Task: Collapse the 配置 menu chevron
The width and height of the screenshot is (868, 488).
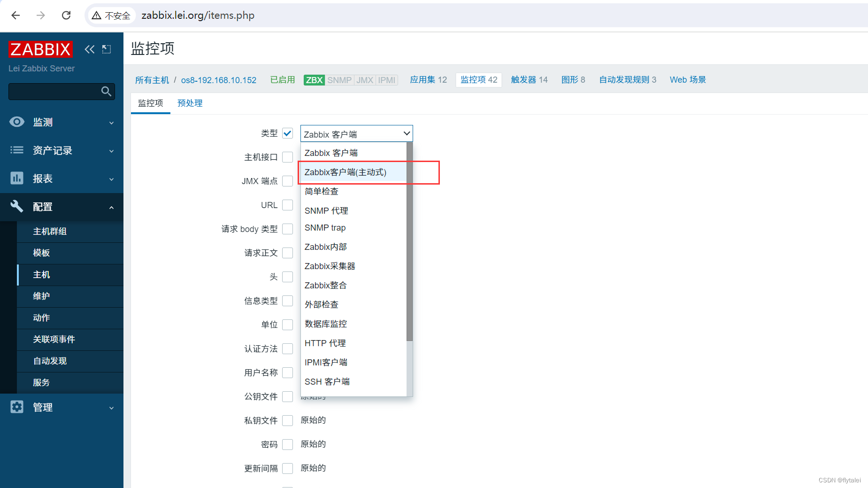Action: coord(111,207)
